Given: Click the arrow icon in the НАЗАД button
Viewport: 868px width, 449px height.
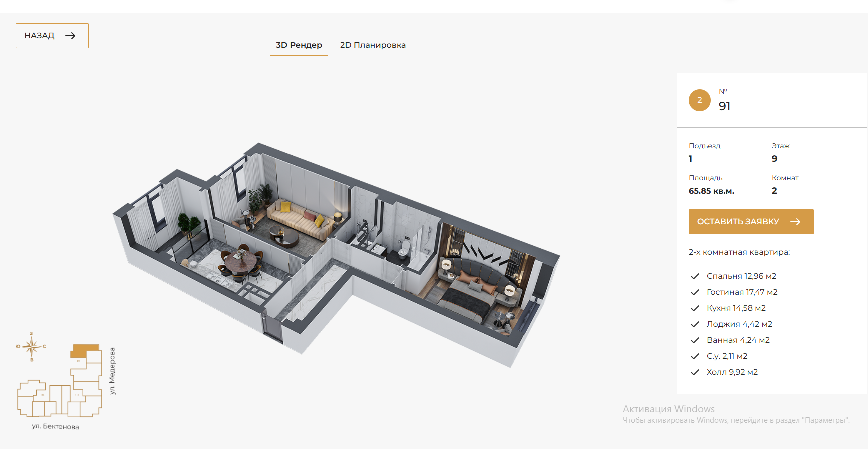Looking at the screenshot, I should [x=70, y=36].
